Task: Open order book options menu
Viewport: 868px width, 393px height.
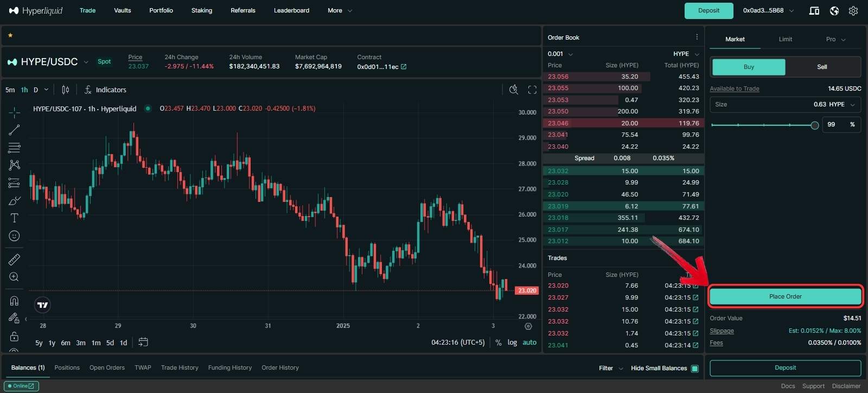Action: pyautogui.click(x=697, y=37)
